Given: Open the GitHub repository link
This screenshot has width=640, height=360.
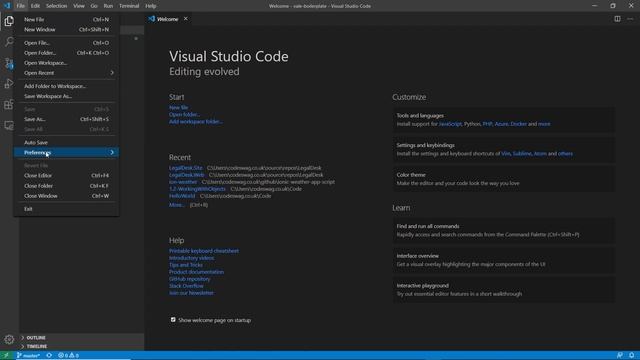Looking at the screenshot, I should point(189,279).
